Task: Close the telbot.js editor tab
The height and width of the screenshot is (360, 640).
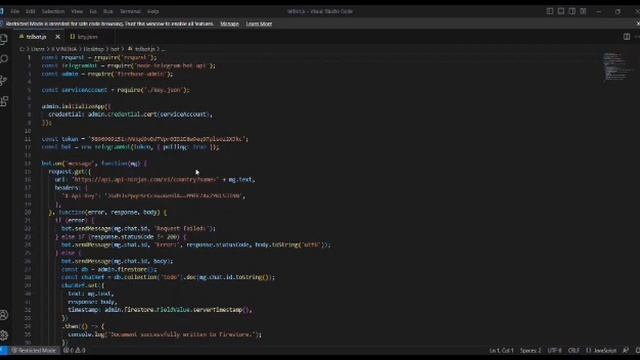Action: click(58, 37)
